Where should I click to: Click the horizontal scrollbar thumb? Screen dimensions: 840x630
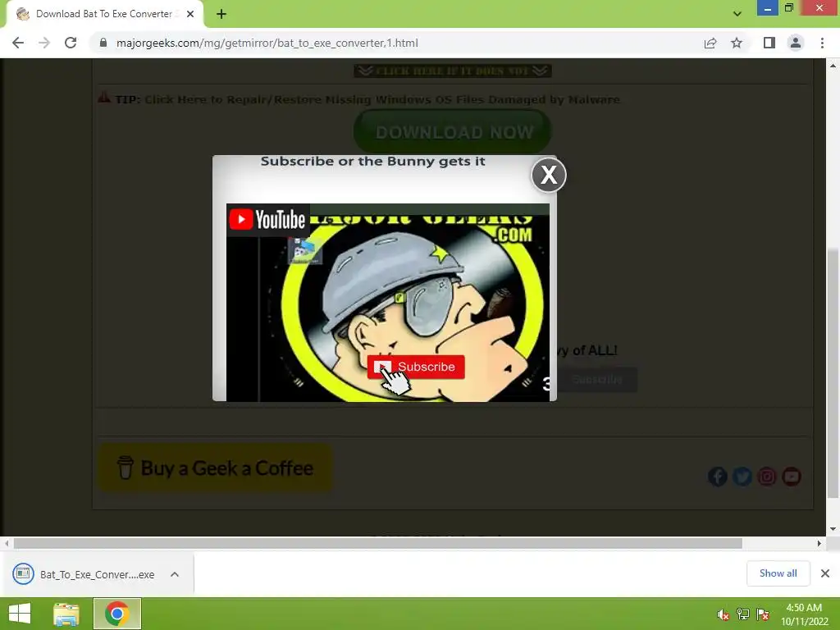point(377,543)
